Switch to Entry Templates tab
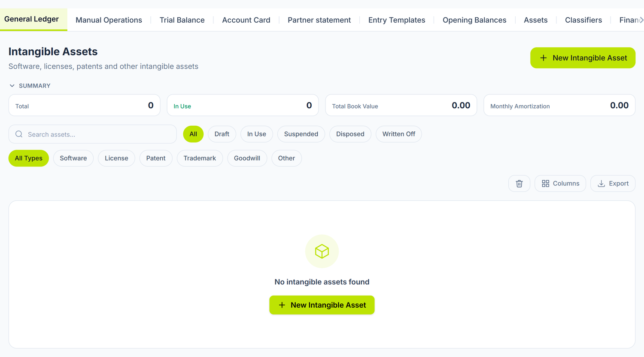Viewport: 644px width, 357px height. (x=397, y=20)
